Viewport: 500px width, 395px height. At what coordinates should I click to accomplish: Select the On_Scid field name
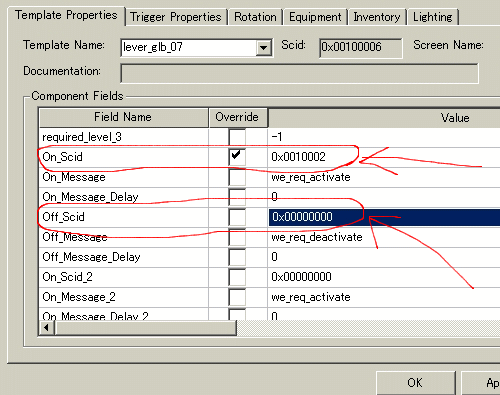[x=62, y=157]
